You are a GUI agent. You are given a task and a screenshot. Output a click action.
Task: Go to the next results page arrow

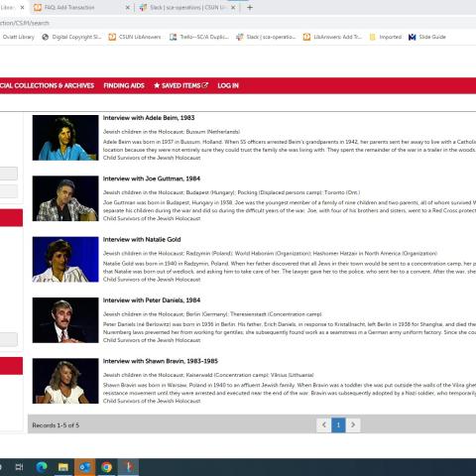[353, 424]
